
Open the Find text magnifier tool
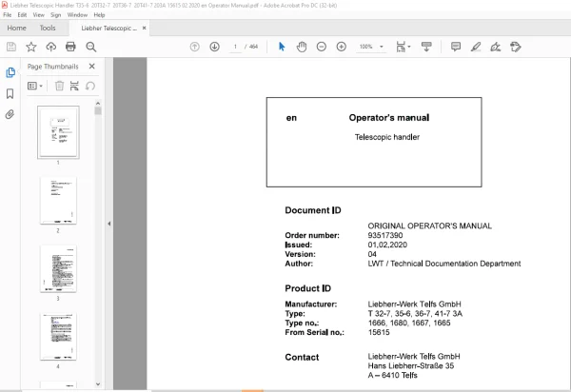[90, 47]
